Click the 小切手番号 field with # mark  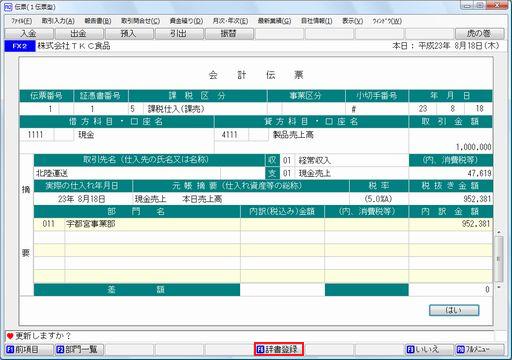(x=377, y=109)
